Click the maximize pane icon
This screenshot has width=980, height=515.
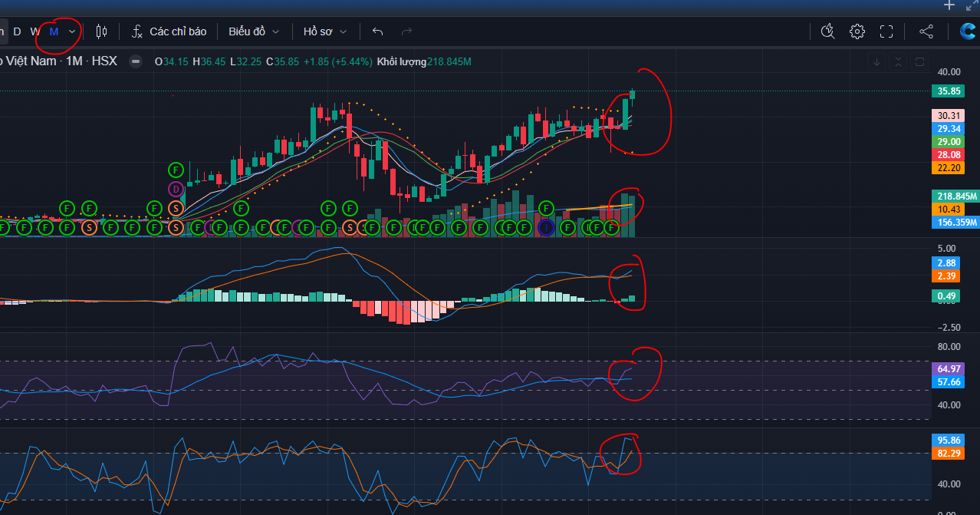(920, 61)
